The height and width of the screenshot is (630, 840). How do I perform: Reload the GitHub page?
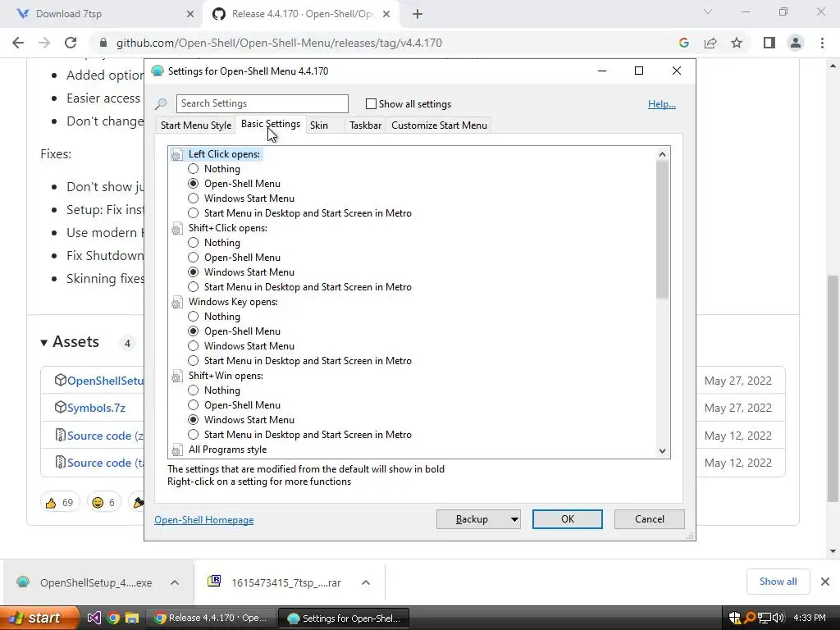71,43
